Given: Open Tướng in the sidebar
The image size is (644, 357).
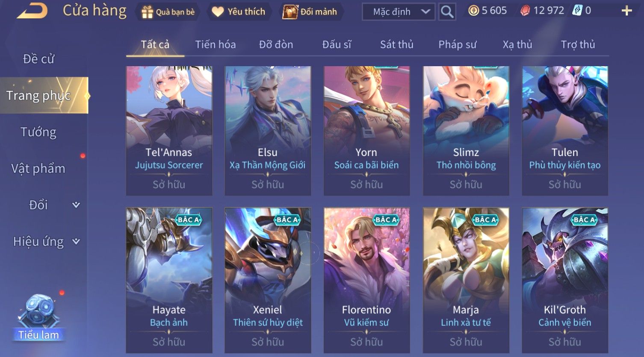Looking at the screenshot, I should coord(38,132).
